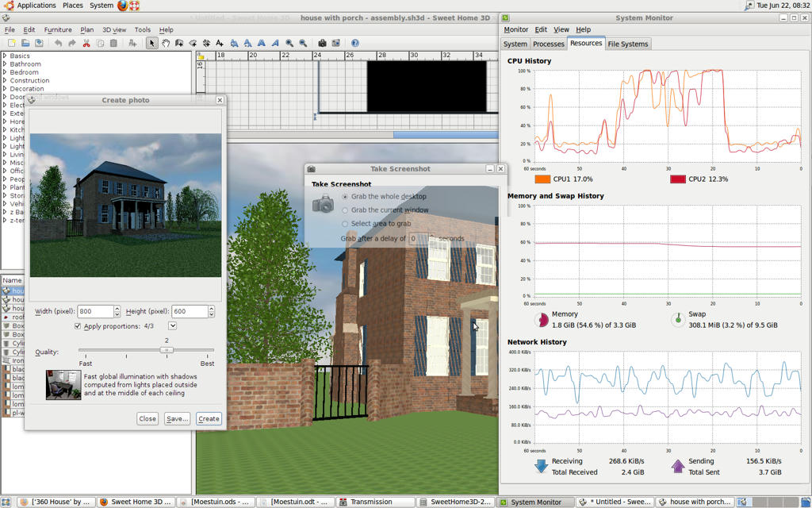Click the Save... button in photo dialog
812x508 pixels.
coord(177,418)
